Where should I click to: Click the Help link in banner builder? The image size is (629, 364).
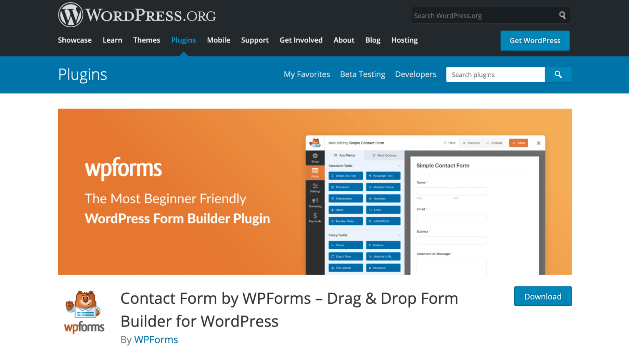pyautogui.click(x=449, y=143)
